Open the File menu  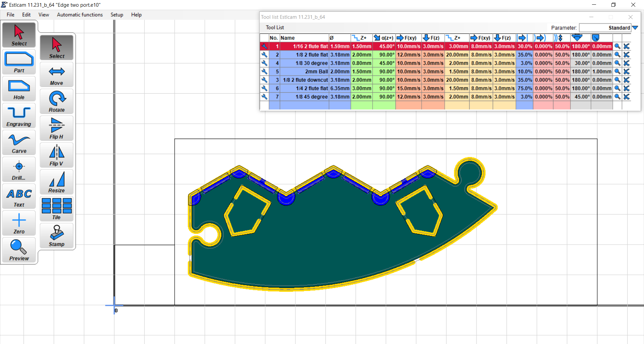point(10,15)
